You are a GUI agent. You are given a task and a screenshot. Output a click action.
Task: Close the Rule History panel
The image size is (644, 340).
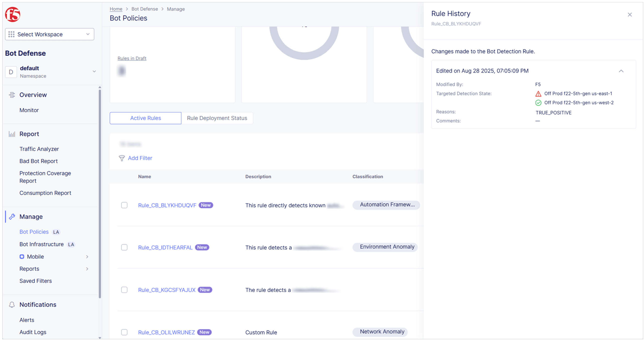pos(629,15)
